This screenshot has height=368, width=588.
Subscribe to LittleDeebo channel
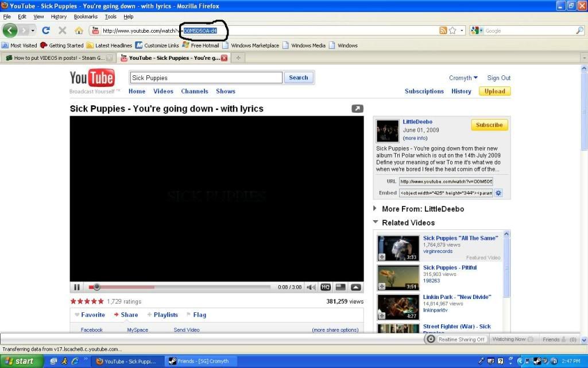click(489, 125)
